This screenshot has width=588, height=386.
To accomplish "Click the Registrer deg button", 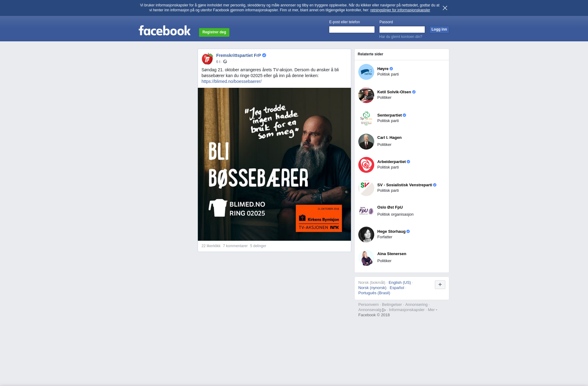I will tap(214, 32).
